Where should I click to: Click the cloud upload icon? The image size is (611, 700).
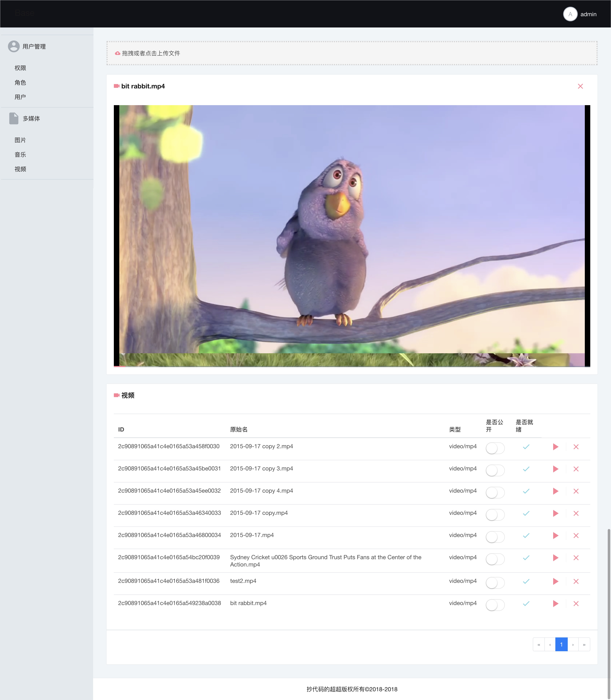118,53
